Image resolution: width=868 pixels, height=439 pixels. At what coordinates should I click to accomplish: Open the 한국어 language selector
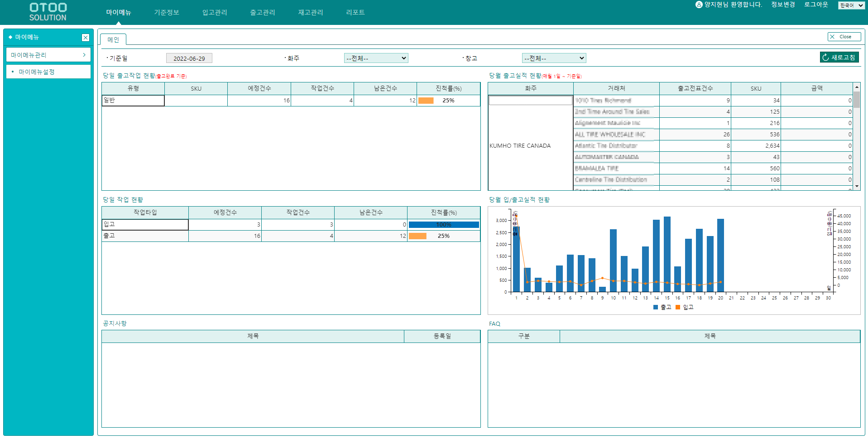tap(851, 5)
